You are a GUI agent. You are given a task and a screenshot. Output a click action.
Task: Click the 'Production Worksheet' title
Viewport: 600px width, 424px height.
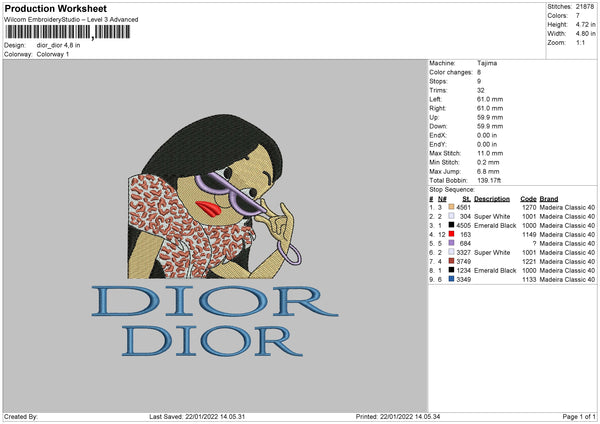(55, 8)
